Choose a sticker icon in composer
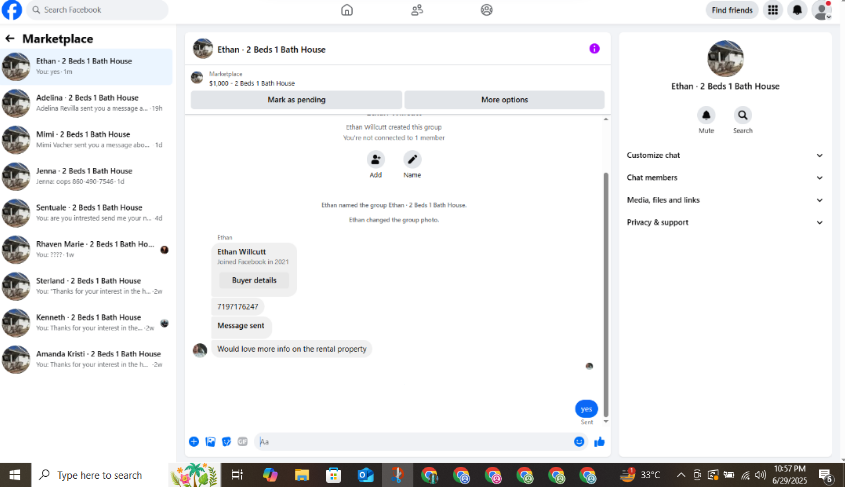Image resolution: width=845 pixels, height=487 pixels. coord(226,442)
